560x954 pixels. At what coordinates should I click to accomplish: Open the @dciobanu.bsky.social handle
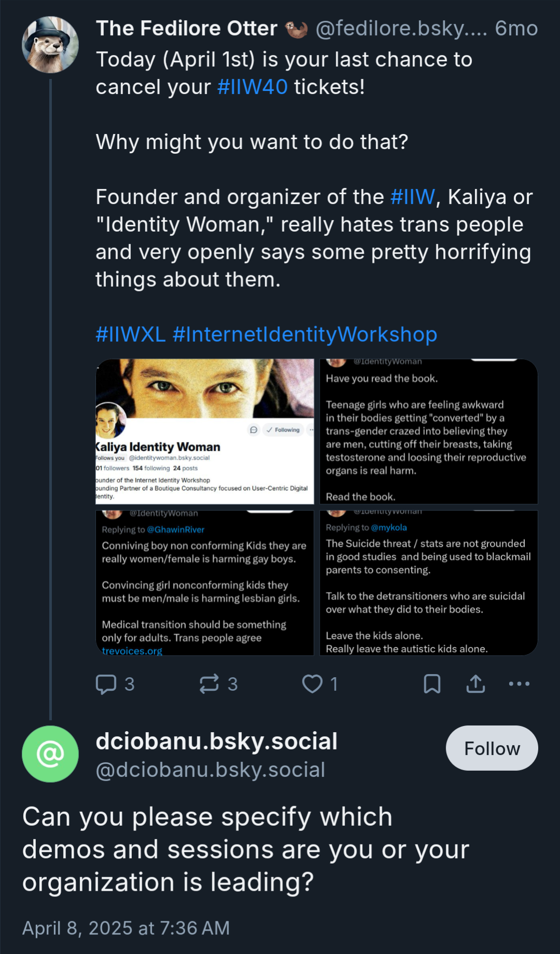210,770
